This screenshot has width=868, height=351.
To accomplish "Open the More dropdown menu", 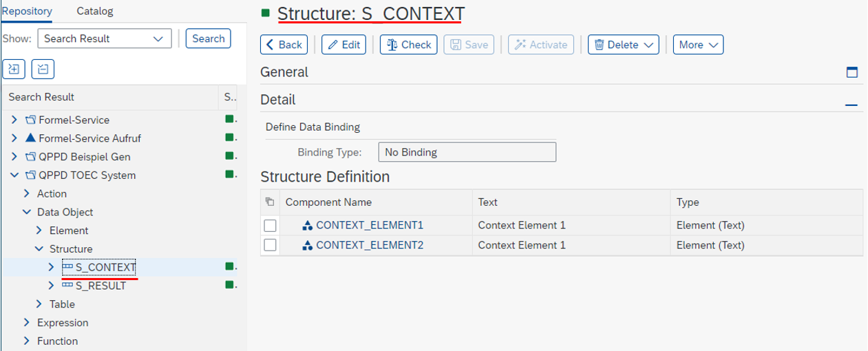I will (x=698, y=45).
